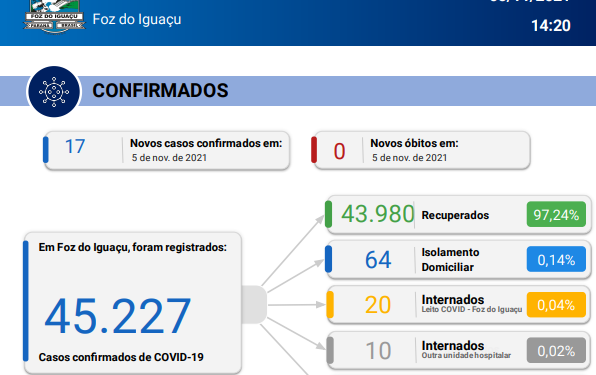Click the virus icon beside CONFIRMADOS
Image resolution: width=596 pixels, height=375 pixels.
coord(54,92)
